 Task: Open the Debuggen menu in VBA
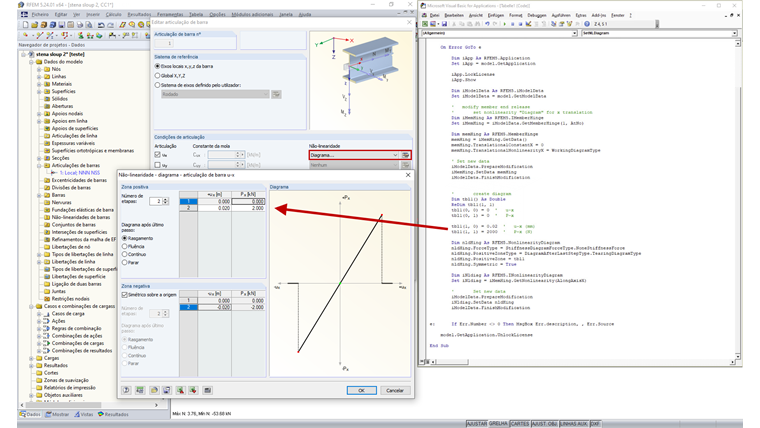(537, 16)
